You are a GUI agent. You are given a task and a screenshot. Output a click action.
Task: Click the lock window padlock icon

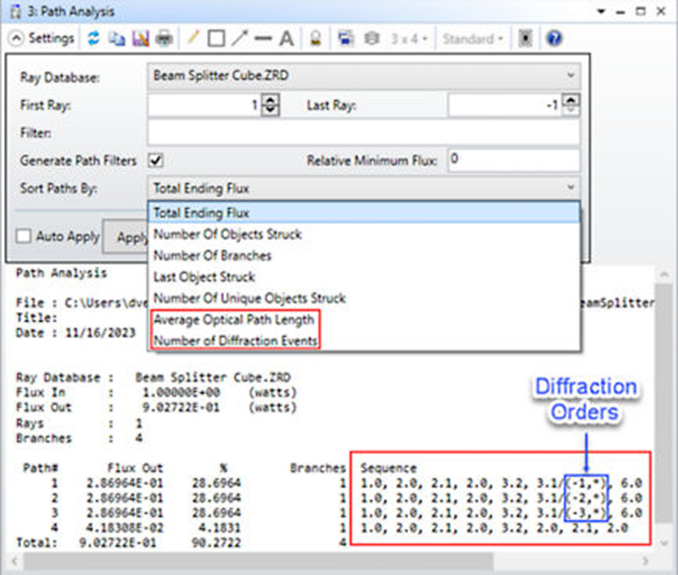[316, 38]
